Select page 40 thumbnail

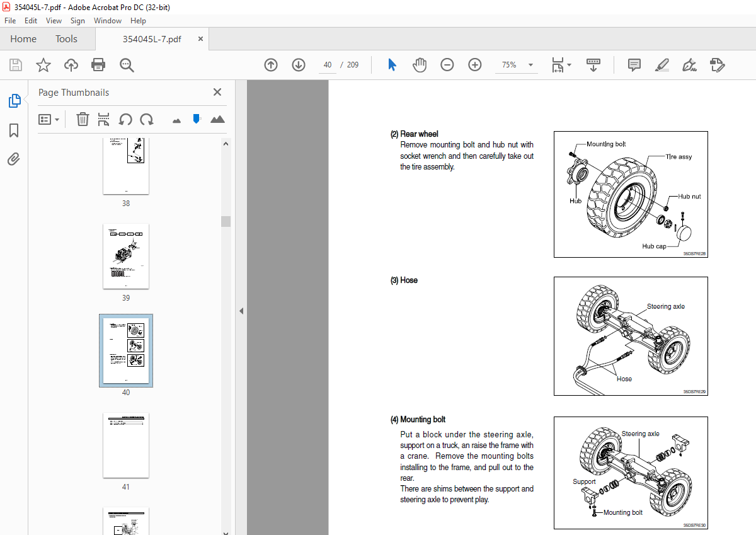126,350
